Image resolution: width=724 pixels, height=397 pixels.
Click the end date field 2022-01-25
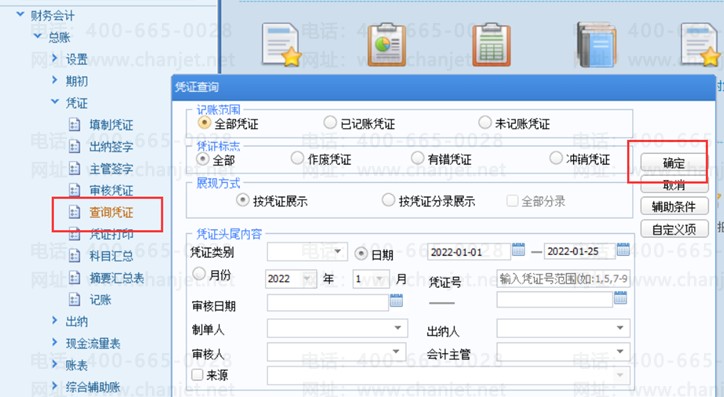coord(580,251)
